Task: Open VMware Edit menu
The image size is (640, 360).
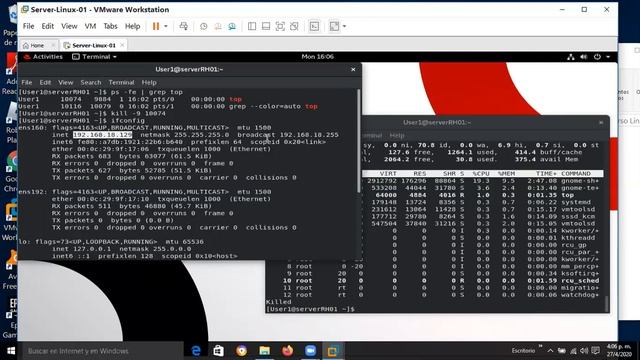Action: pyautogui.click(x=48, y=26)
